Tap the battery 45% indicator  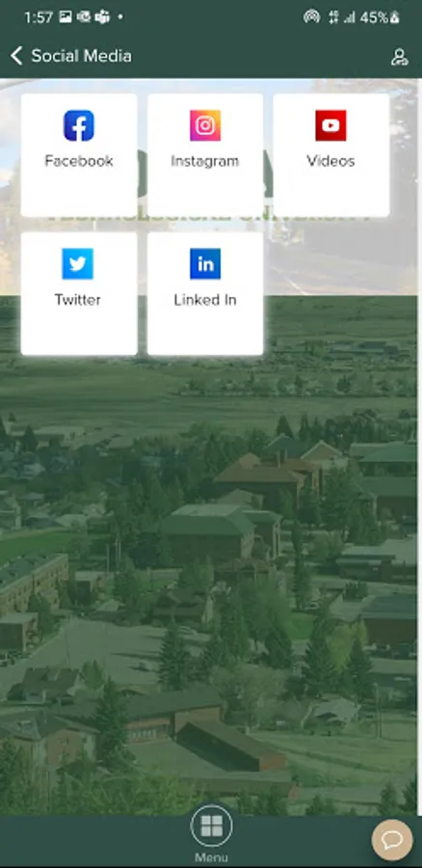380,17
